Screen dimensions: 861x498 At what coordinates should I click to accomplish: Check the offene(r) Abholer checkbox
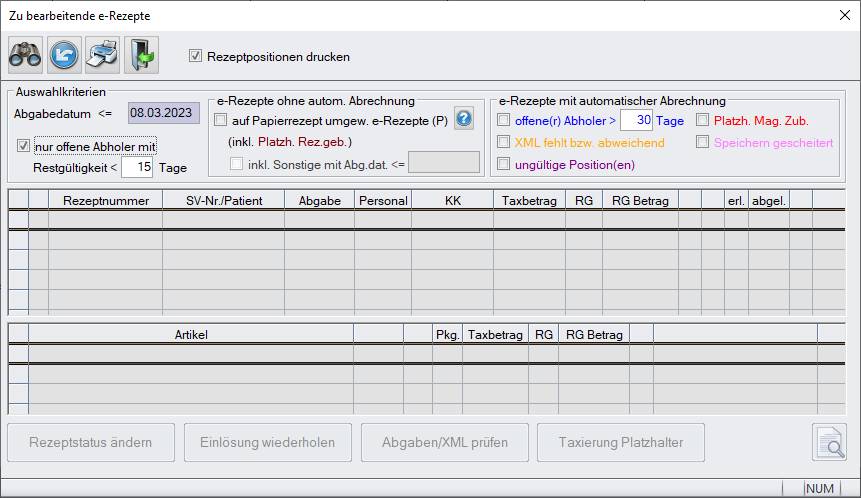tap(504, 120)
